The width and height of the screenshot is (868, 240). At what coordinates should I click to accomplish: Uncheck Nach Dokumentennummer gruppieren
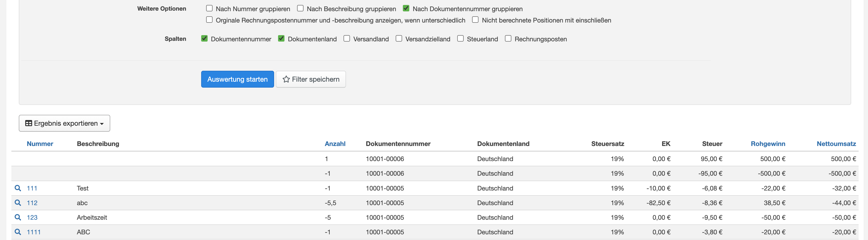(x=406, y=8)
